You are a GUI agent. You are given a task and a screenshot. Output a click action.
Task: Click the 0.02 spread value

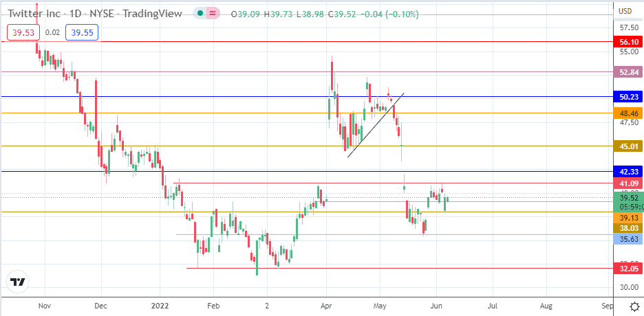pos(52,33)
